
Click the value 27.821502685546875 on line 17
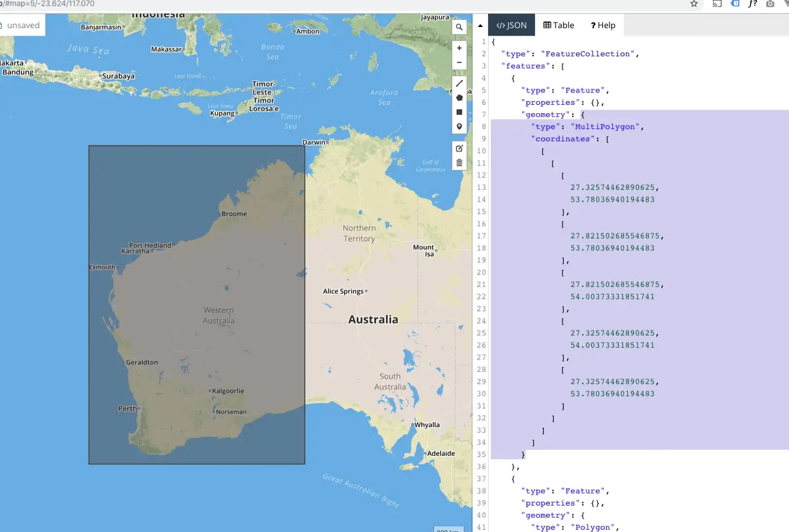[615, 236]
